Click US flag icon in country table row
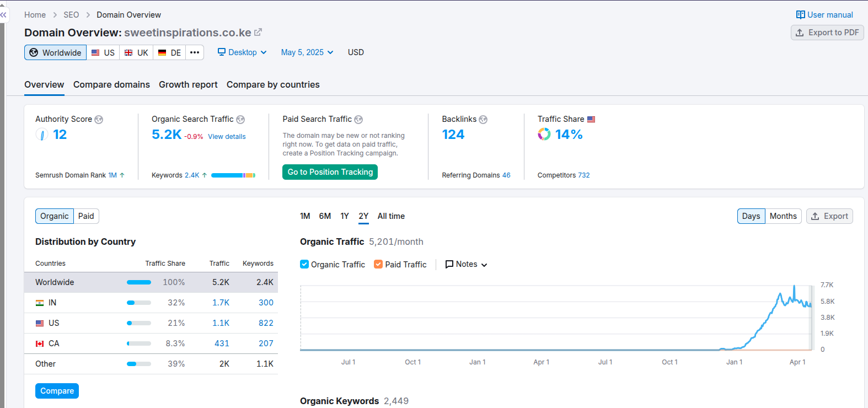Image resolution: width=868 pixels, height=408 pixels. click(40, 323)
